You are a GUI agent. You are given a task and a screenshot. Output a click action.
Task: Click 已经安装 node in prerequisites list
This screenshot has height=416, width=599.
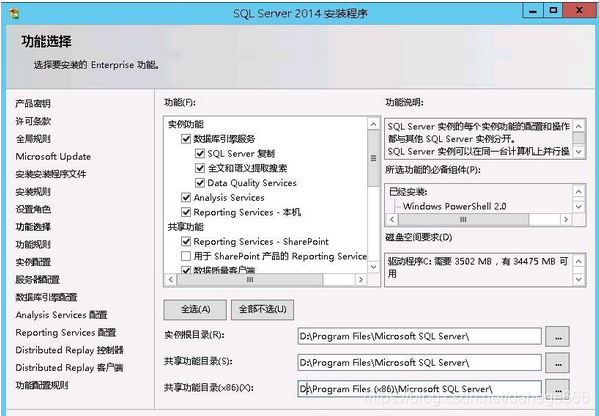[408, 192]
